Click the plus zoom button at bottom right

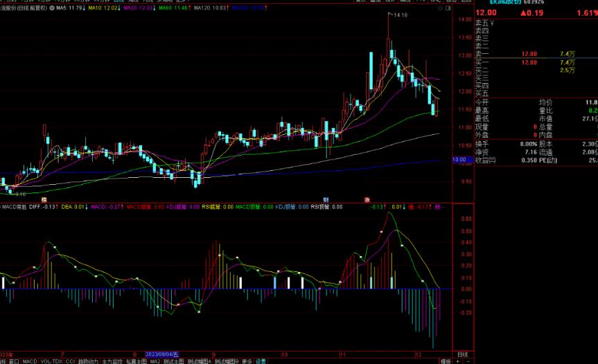coord(458,361)
